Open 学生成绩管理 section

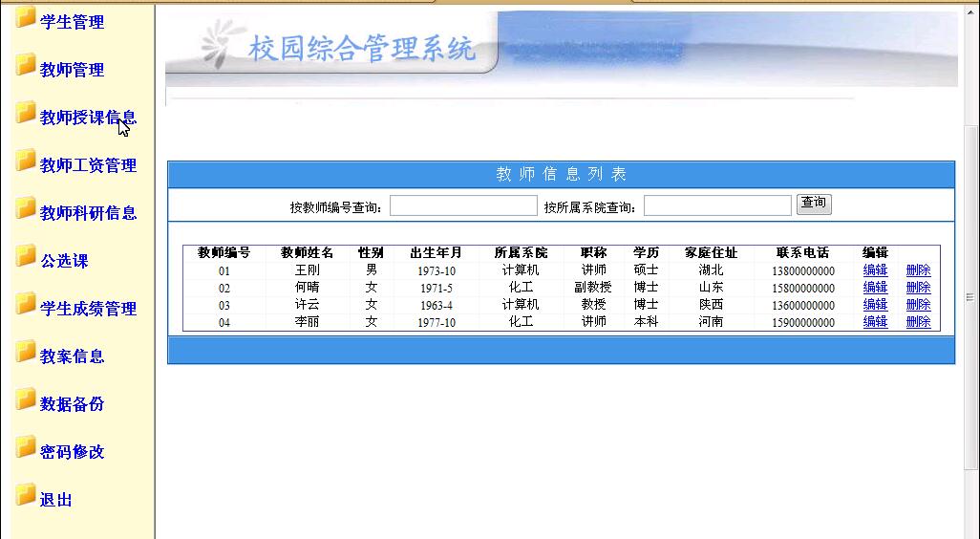click(x=88, y=309)
